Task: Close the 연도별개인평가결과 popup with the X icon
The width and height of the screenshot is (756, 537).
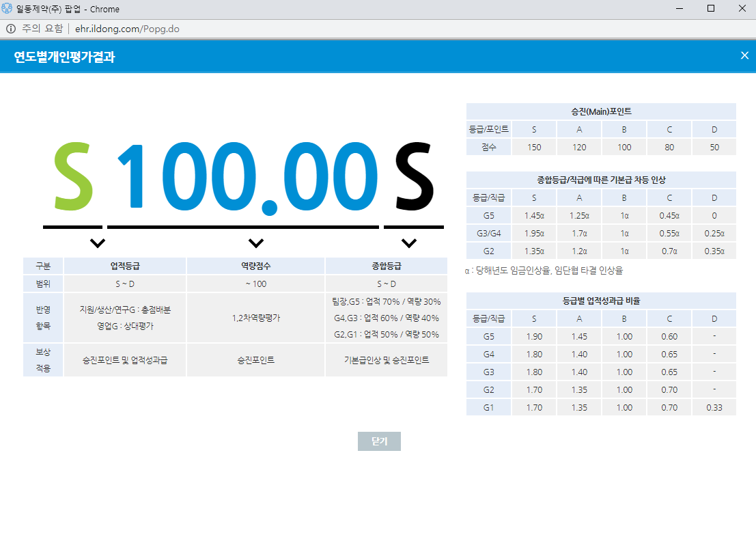Action: (744, 55)
